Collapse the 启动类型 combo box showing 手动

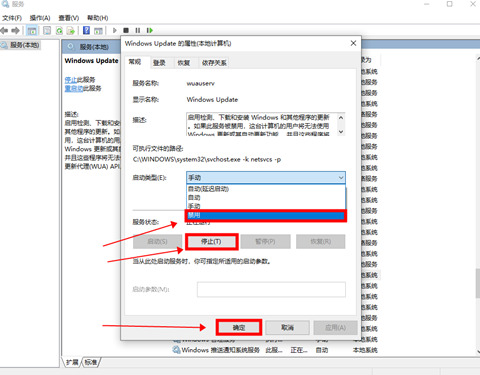266,177
